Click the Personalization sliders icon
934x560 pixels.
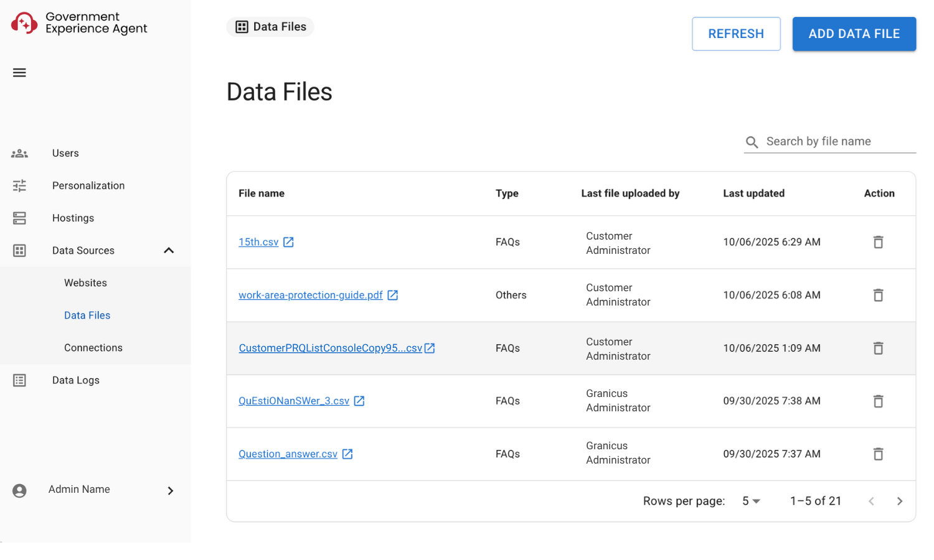(19, 185)
